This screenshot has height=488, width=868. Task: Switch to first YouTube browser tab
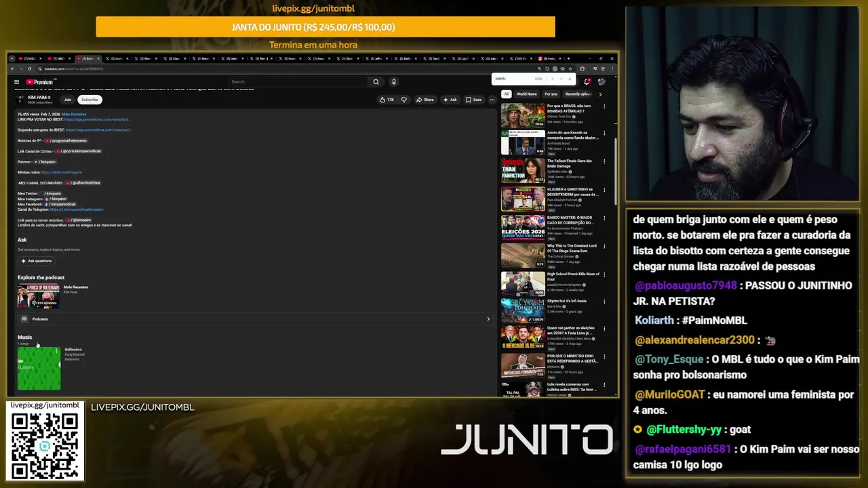[x=31, y=58]
